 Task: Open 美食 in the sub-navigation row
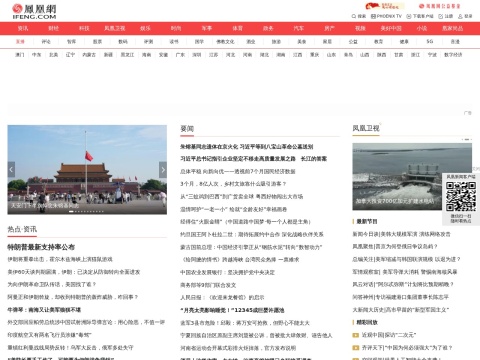pyautogui.click(x=302, y=42)
